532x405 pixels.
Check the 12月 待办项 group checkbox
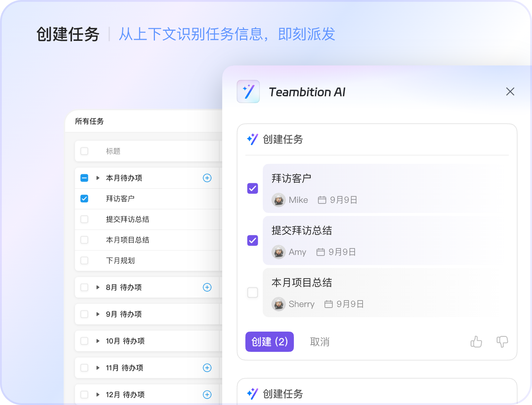pyautogui.click(x=84, y=395)
